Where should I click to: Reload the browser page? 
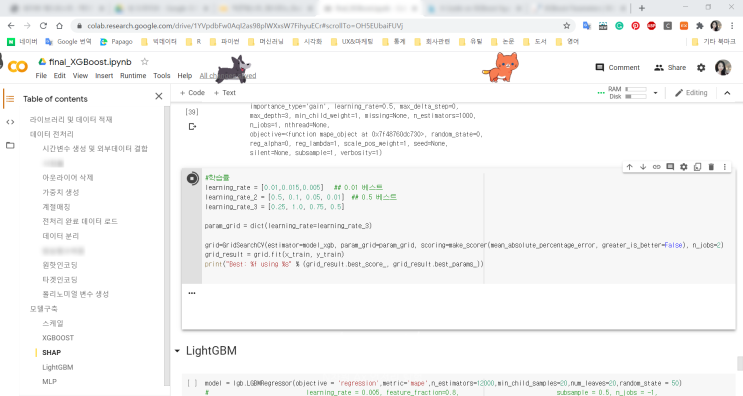(x=43, y=26)
